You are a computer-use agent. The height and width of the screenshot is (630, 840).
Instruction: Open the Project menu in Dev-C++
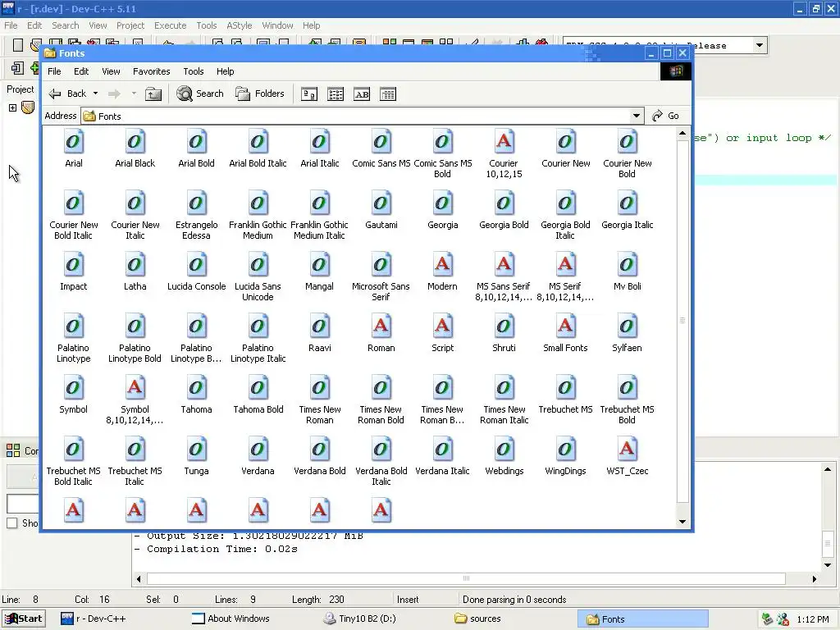[x=130, y=25]
